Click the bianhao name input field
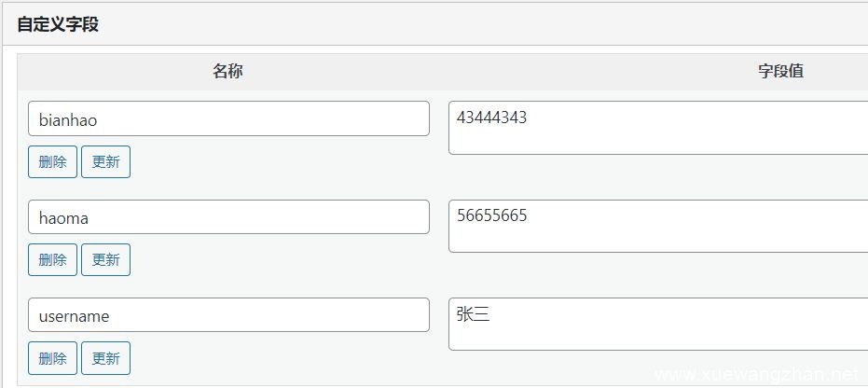868x388 pixels. click(228, 119)
